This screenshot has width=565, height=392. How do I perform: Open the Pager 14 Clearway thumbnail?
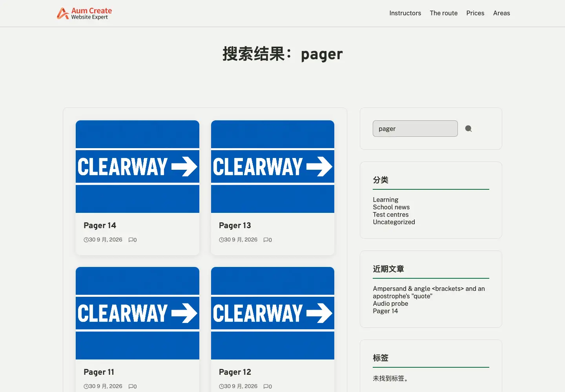(x=137, y=167)
